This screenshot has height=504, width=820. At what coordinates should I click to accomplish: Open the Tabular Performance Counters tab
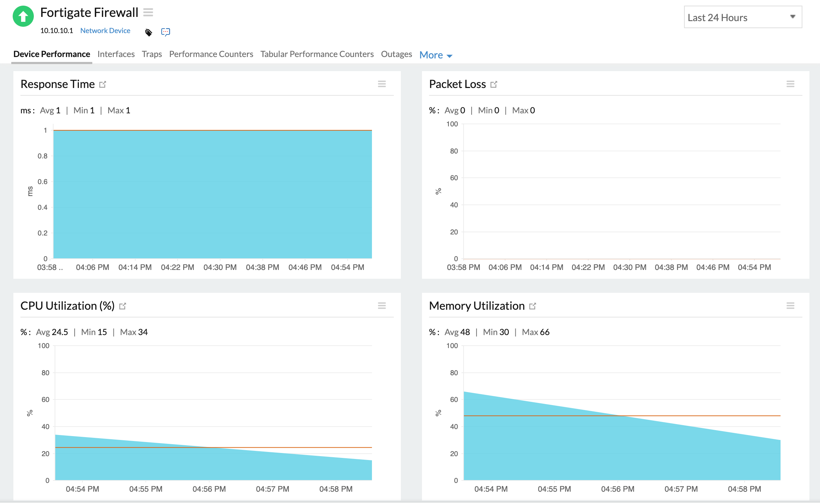[x=317, y=54]
